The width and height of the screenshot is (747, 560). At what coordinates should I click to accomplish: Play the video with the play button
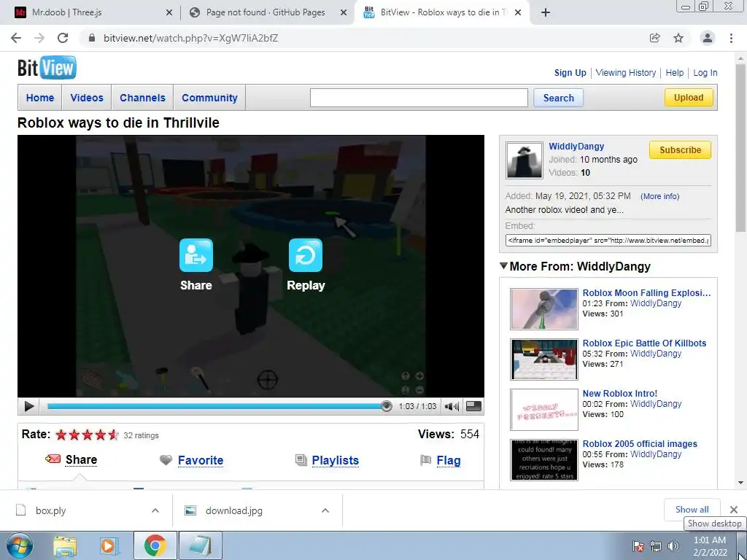pos(28,406)
